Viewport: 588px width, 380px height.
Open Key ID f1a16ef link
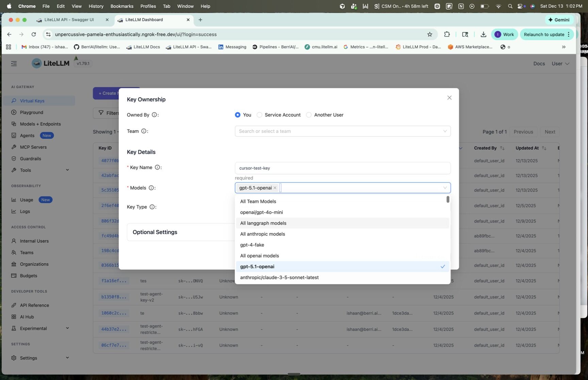(114, 281)
